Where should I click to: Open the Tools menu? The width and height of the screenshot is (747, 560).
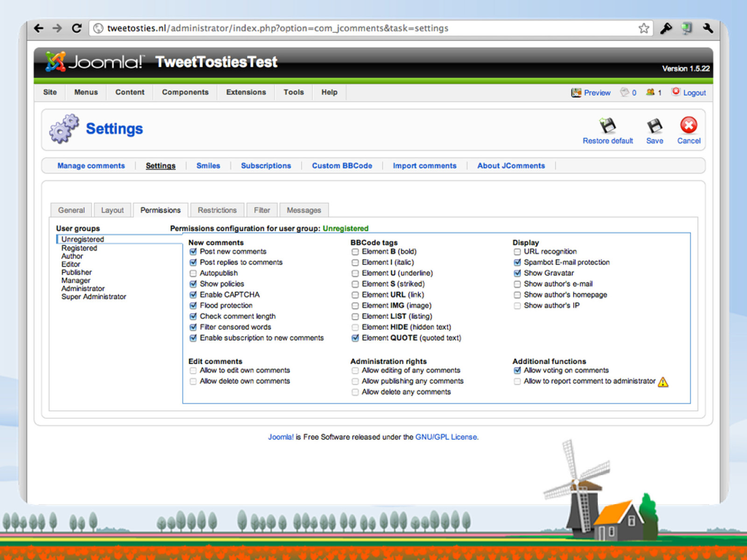point(294,92)
